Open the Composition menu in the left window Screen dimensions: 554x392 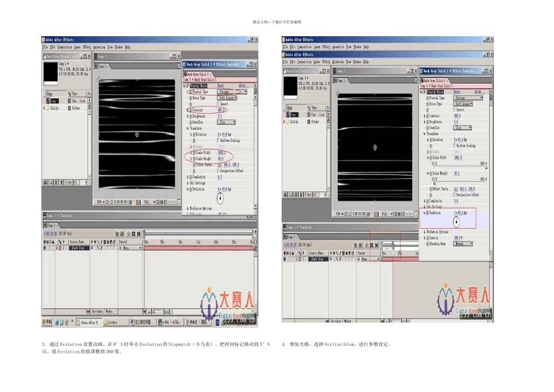65,47
